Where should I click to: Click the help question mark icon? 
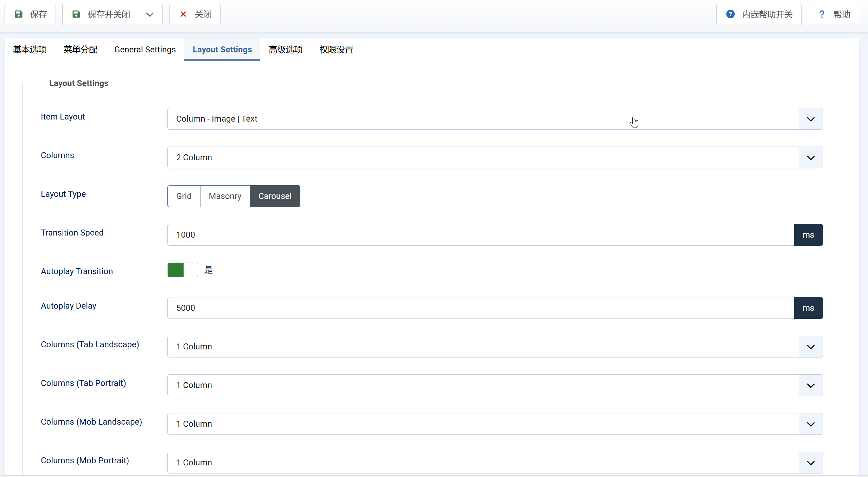(x=822, y=14)
